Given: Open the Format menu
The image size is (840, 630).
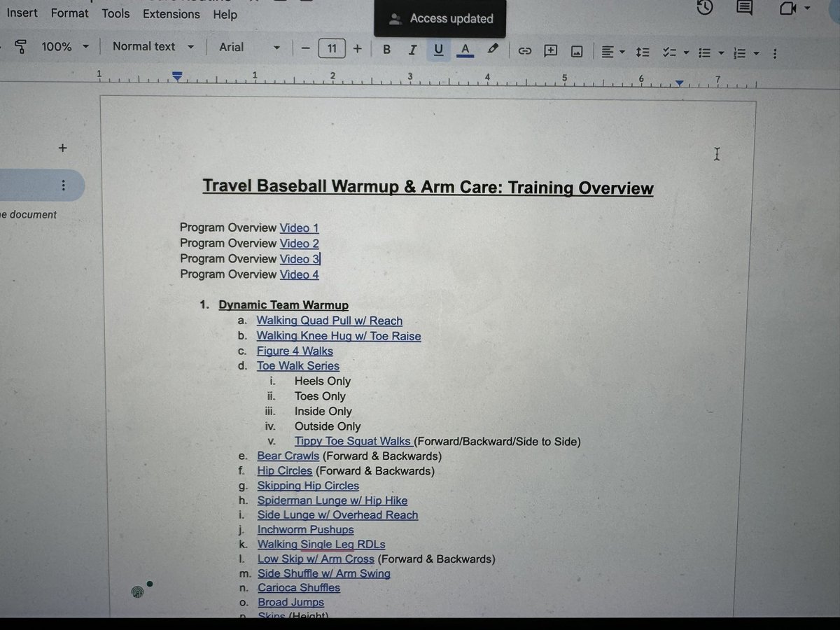Looking at the screenshot, I should point(69,13).
